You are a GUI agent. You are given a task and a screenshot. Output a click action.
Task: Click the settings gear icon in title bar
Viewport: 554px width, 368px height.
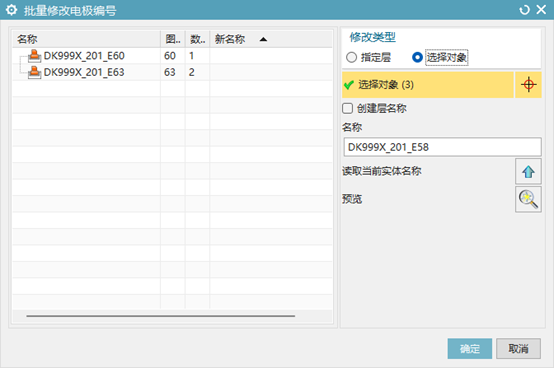pyautogui.click(x=11, y=10)
